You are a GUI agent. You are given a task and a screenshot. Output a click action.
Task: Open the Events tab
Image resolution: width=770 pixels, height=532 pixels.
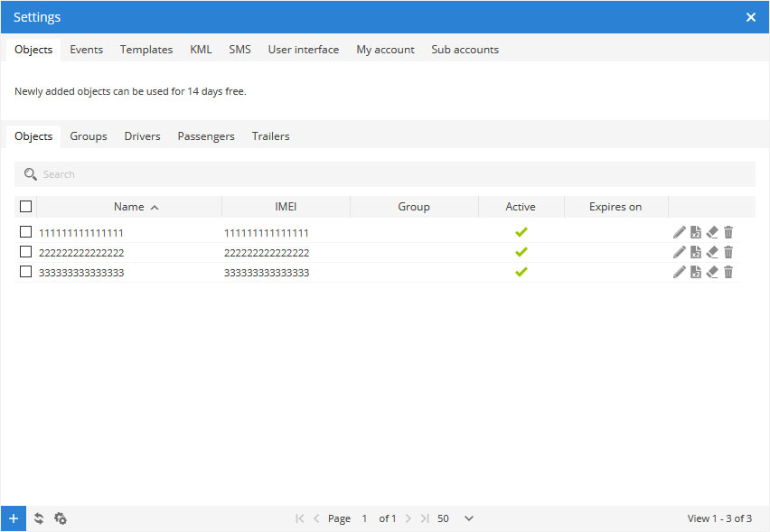click(x=87, y=50)
